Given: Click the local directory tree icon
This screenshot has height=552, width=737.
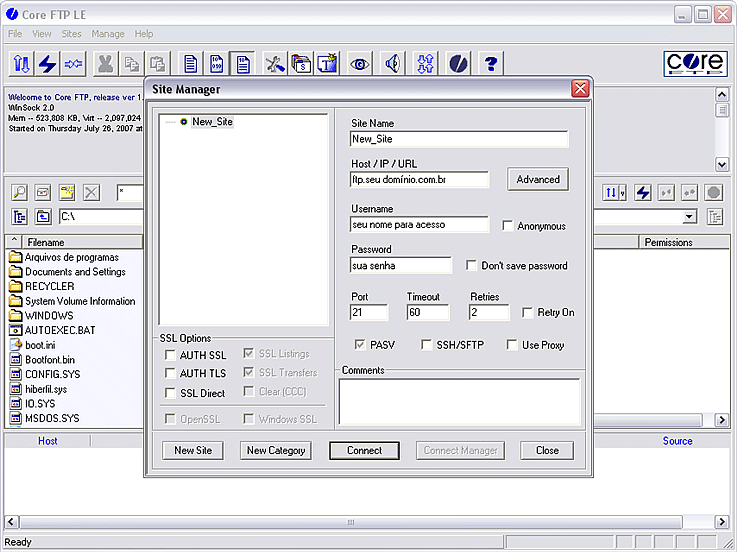Looking at the screenshot, I should coord(19,217).
